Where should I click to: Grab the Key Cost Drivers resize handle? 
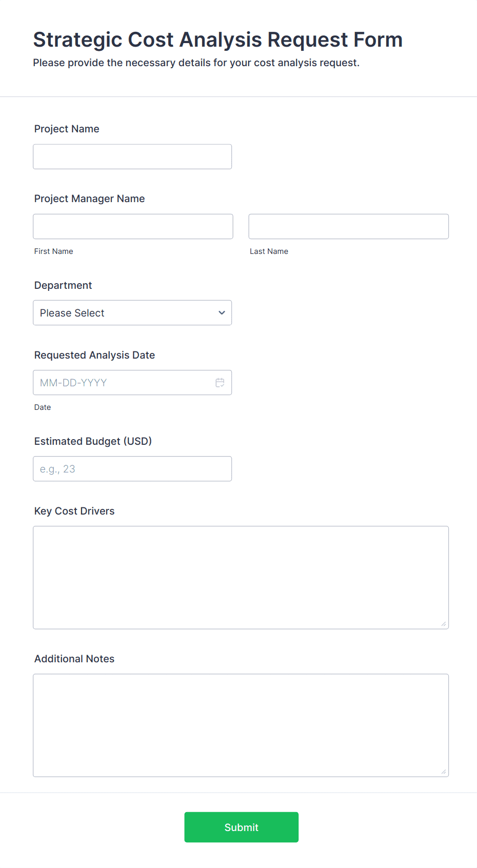(444, 624)
